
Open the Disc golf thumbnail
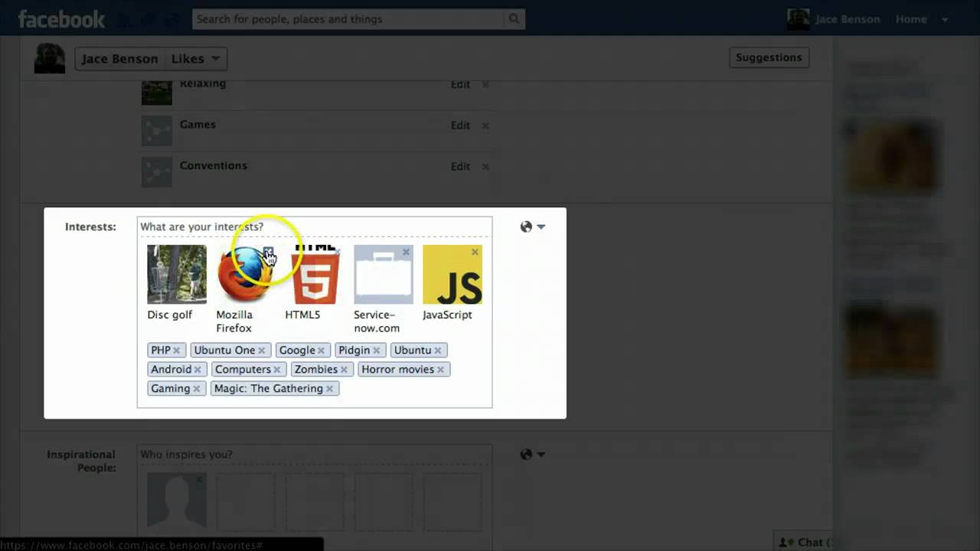click(x=177, y=274)
